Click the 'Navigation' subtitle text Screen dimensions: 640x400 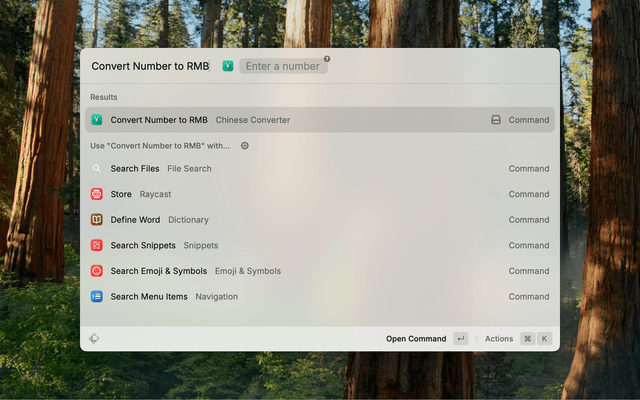tap(216, 297)
